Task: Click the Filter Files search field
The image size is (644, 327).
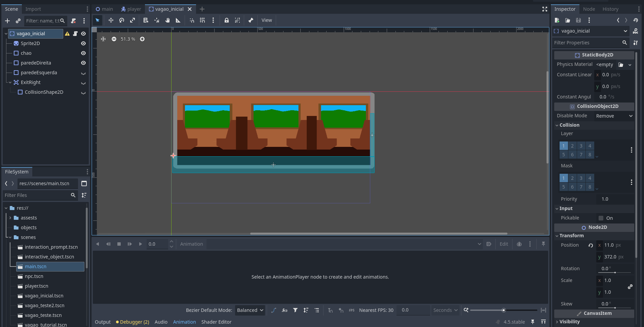Action: (37, 195)
